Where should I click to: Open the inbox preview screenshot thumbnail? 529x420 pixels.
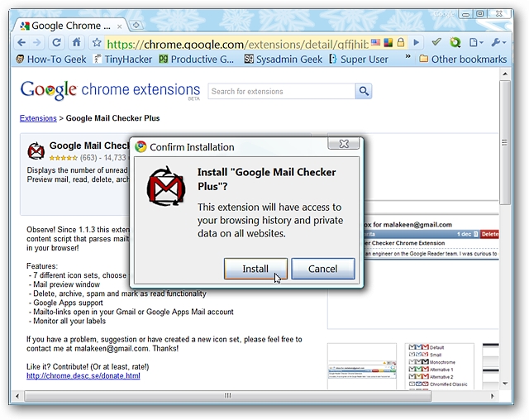[x=362, y=366]
